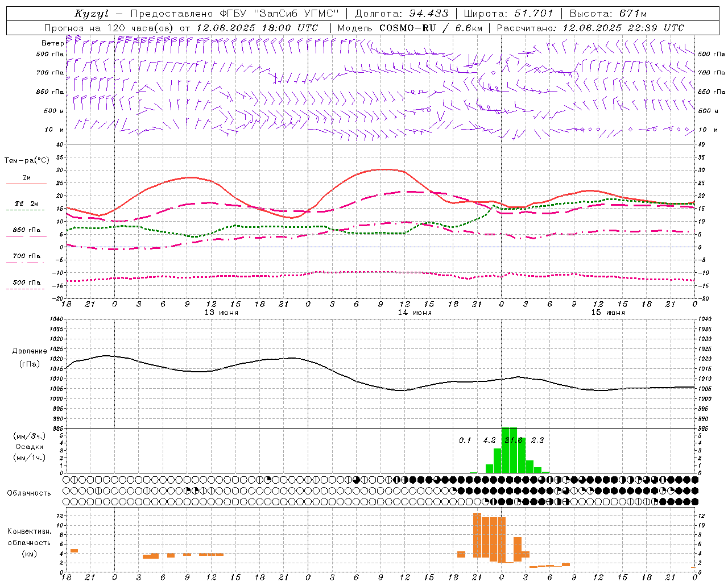Click the black pressure curve peak near 1020
Viewport: 728px width, 582px height.
[x=107, y=356]
